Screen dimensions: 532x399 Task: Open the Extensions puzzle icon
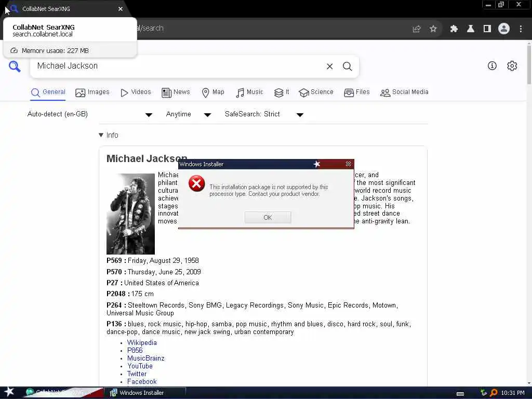454,29
